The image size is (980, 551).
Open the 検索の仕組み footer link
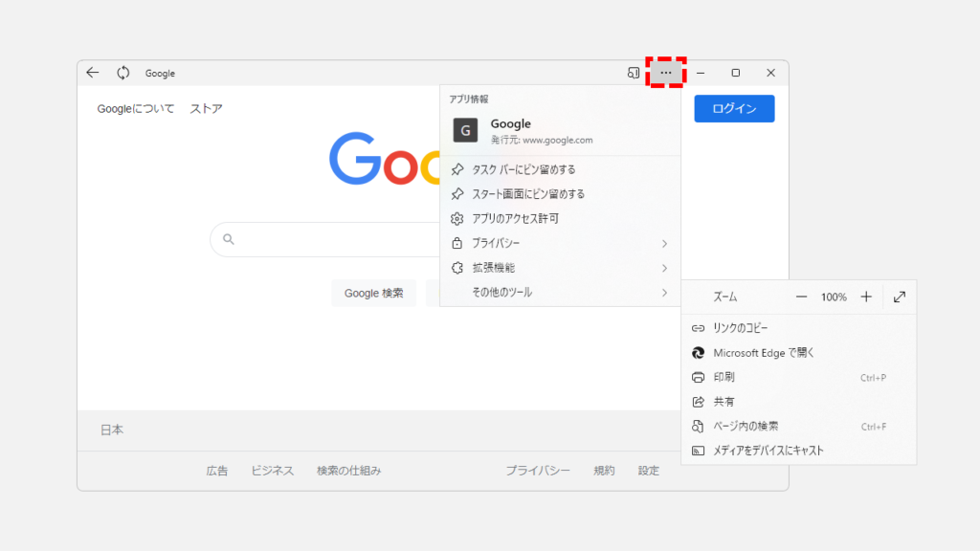(348, 471)
